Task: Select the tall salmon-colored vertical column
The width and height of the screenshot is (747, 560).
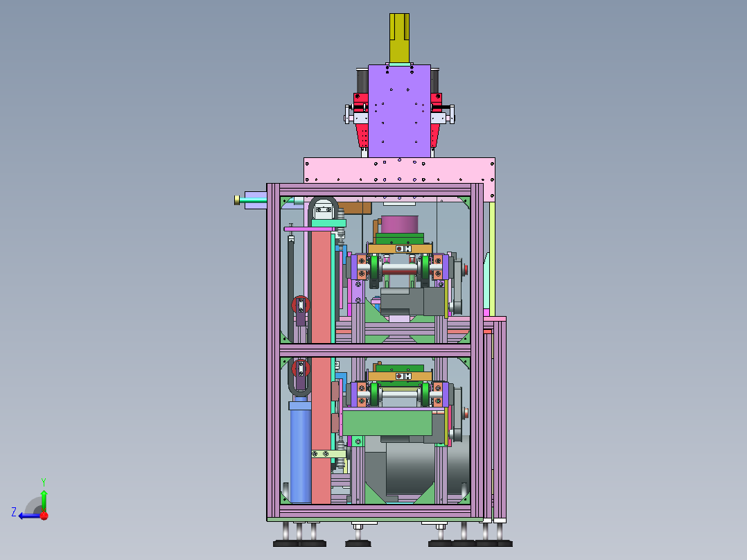Action: click(321, 367)
